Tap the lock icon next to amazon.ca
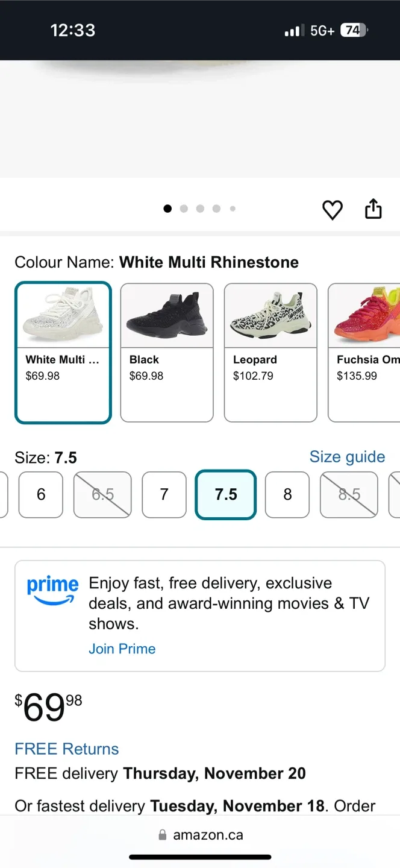 coord(162,834)
